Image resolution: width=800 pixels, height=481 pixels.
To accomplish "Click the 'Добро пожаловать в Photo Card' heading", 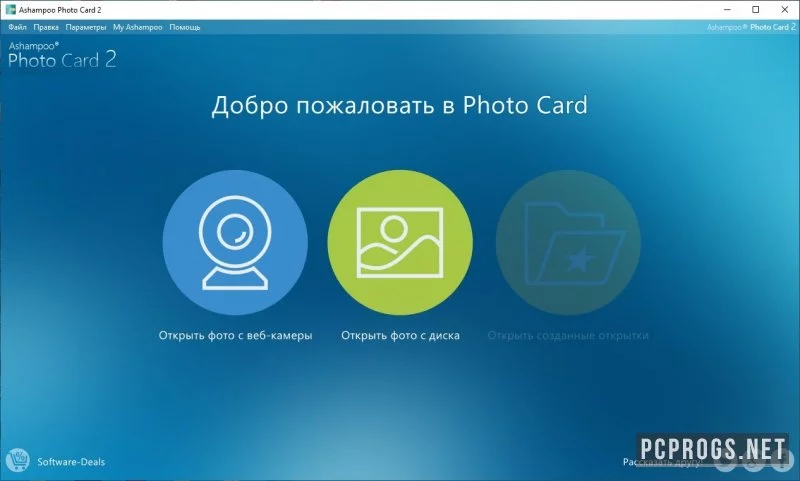I will point(399,106).
